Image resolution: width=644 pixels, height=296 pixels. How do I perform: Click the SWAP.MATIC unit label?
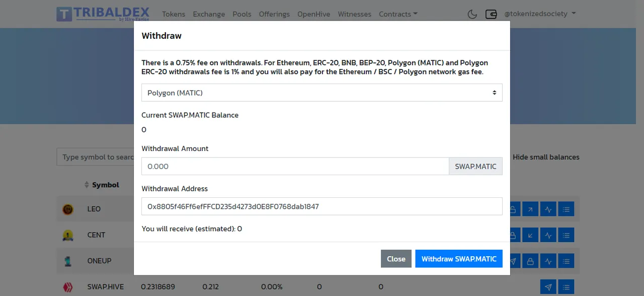click(x=475, y=166)
